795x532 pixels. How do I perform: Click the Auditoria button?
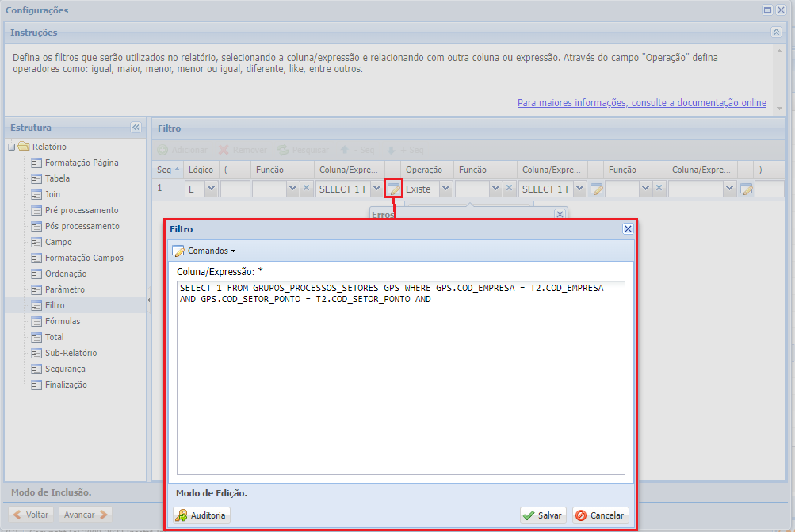click(201, 515)
